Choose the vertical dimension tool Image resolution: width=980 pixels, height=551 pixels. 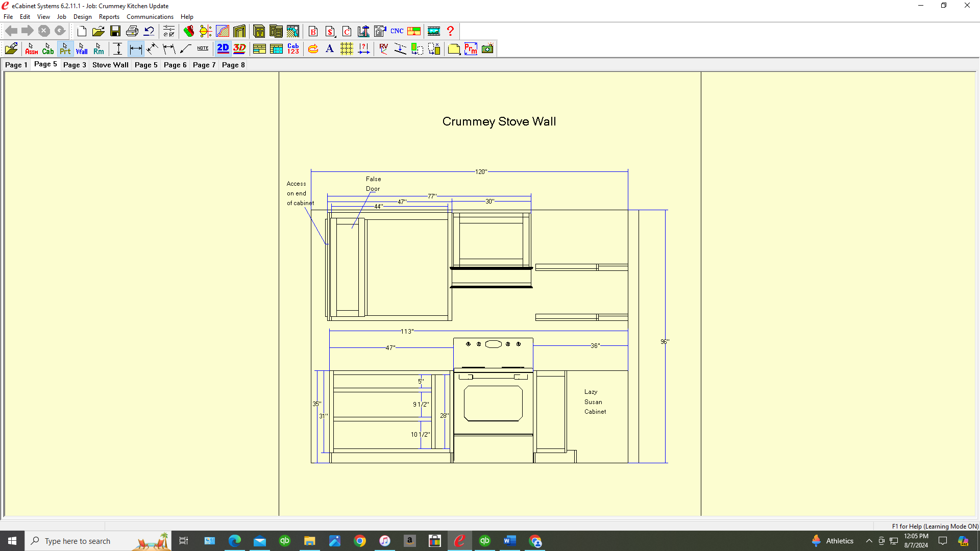(118, 49)
